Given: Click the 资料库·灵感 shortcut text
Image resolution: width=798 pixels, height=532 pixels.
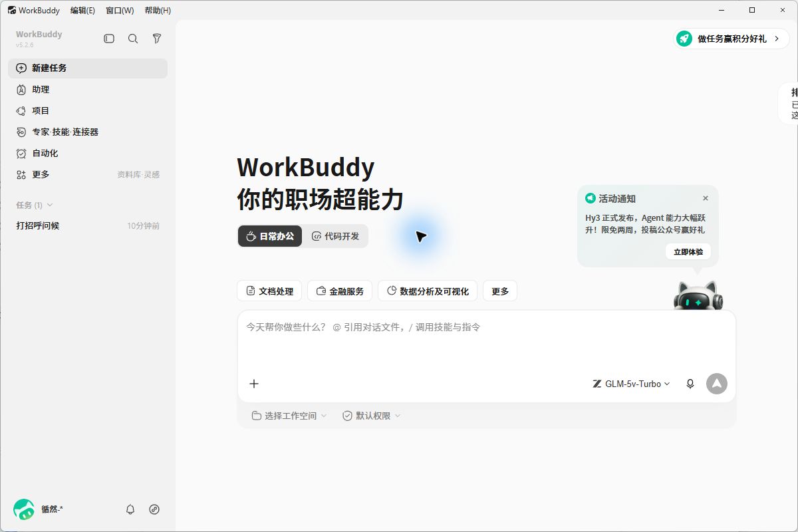Looking at the screenshot, I should tap(138, 175).
